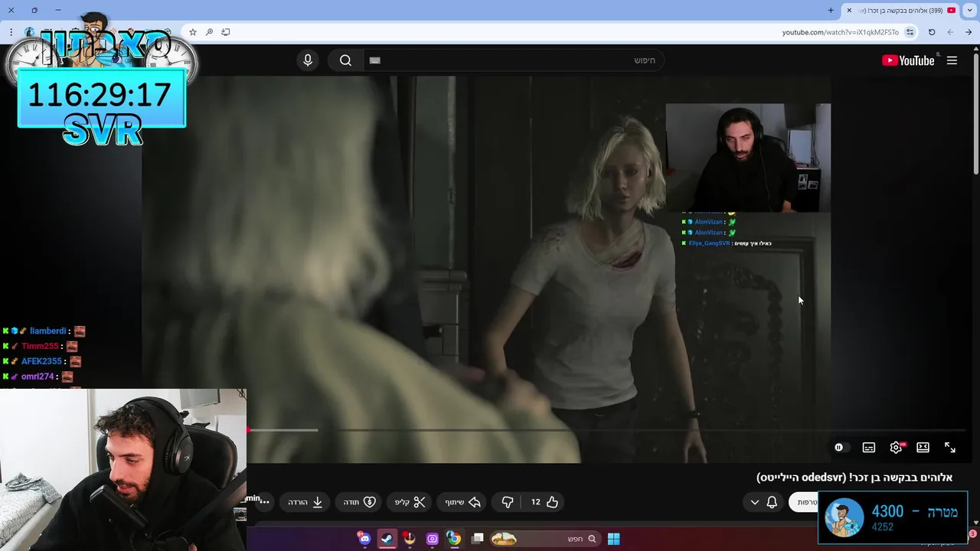Toggle subtitles in the video player
This screenshot has height=551, width=980.
point(868,448)
